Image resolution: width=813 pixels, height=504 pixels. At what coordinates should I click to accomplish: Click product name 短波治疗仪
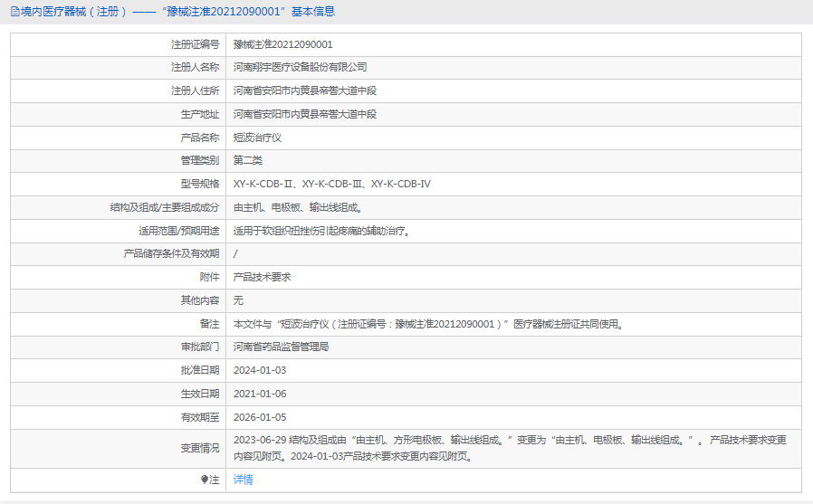tap(258, 138)
